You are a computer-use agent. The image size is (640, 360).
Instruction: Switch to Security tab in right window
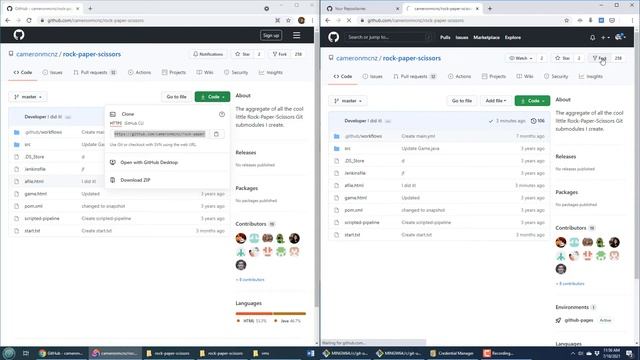pos(556,77)
